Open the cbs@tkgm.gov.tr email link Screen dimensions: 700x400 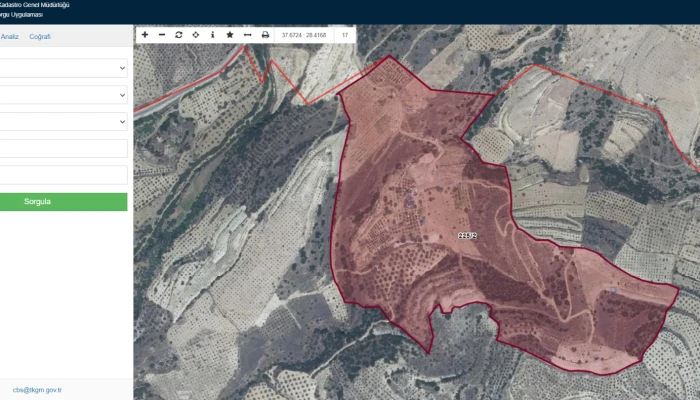click(37, 390)
